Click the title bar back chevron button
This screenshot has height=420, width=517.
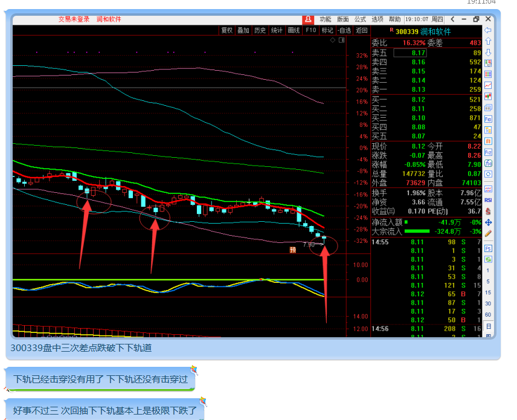tap(453, 19)
